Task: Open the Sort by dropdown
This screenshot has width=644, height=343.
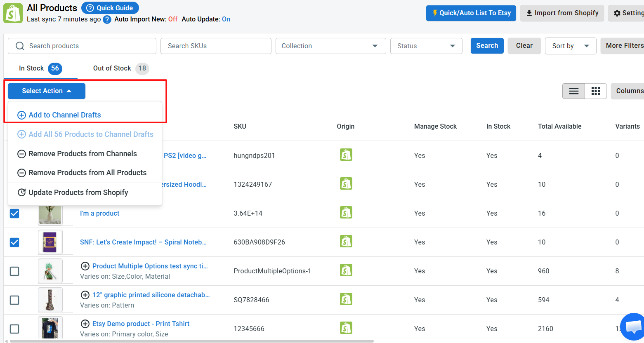Action: [x=571, y=46]
